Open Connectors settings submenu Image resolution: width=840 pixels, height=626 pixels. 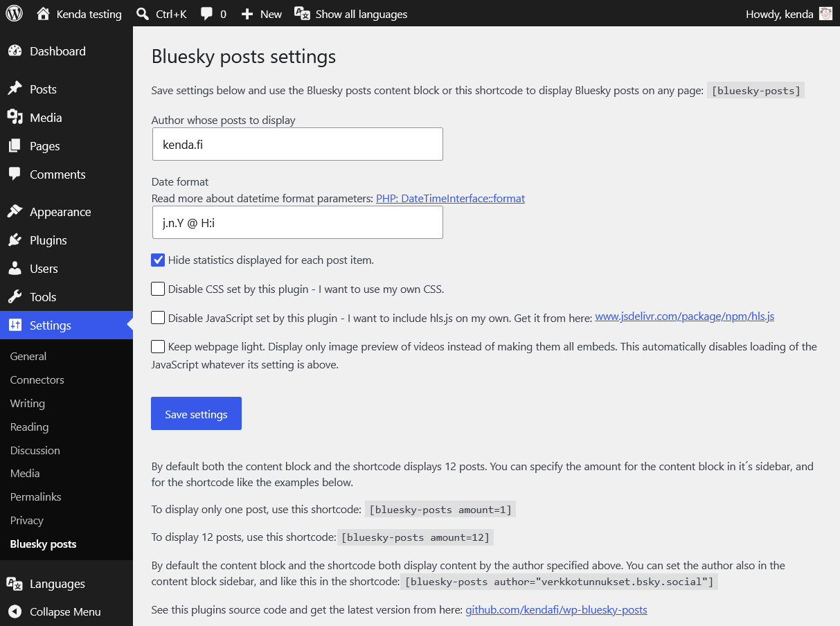[37, 379]
